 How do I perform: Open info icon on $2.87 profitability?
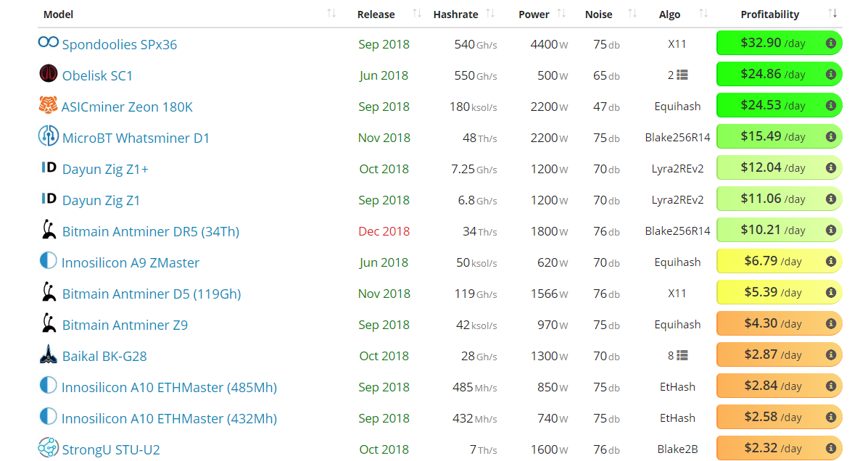coord(830,354)
